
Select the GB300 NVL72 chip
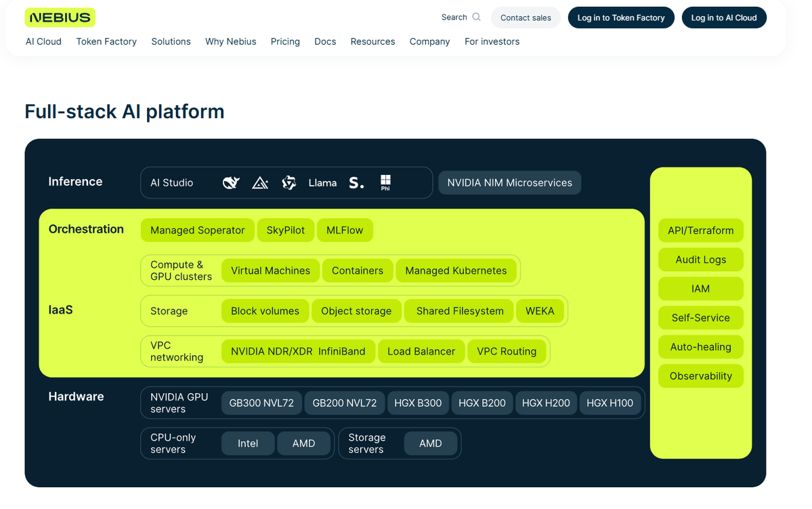tap(261, 403)
